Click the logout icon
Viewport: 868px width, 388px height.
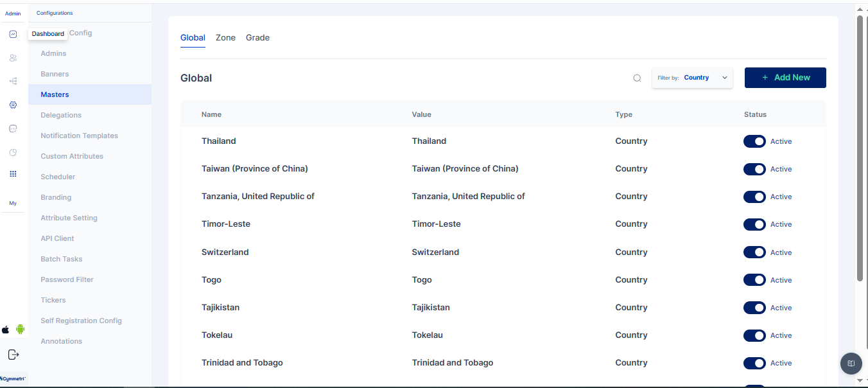pyautogui.click(x=13, y=355)
